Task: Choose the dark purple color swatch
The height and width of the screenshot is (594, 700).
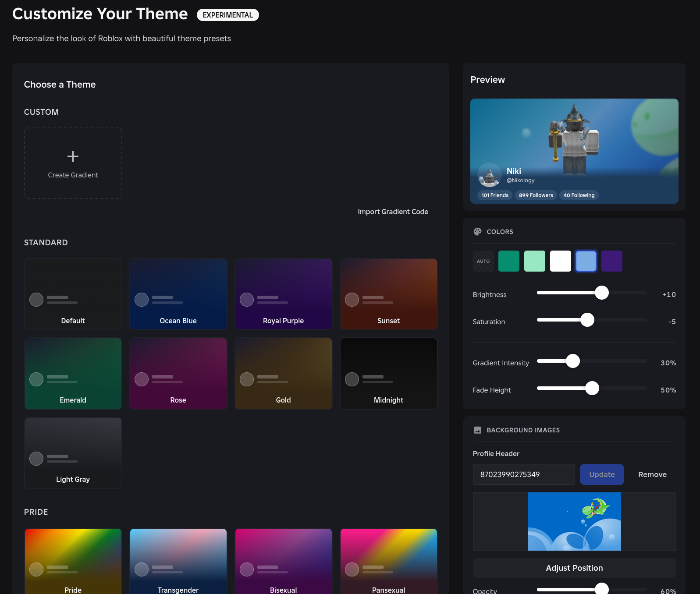Action: click(x=612, y=261)
